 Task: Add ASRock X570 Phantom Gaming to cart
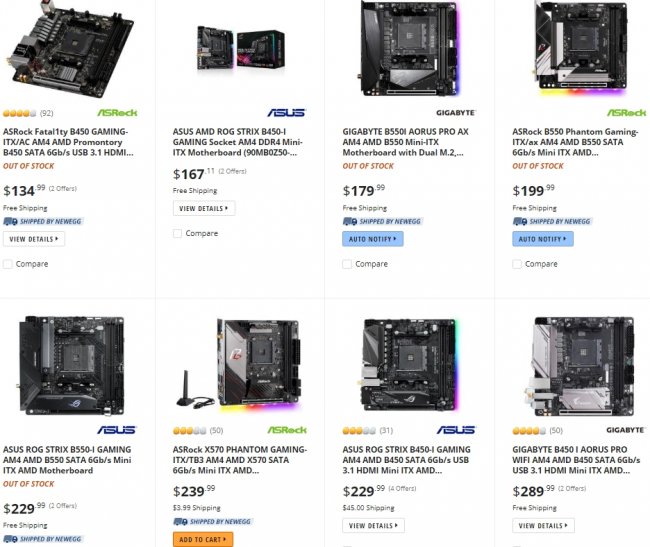(x=203, y=540)
